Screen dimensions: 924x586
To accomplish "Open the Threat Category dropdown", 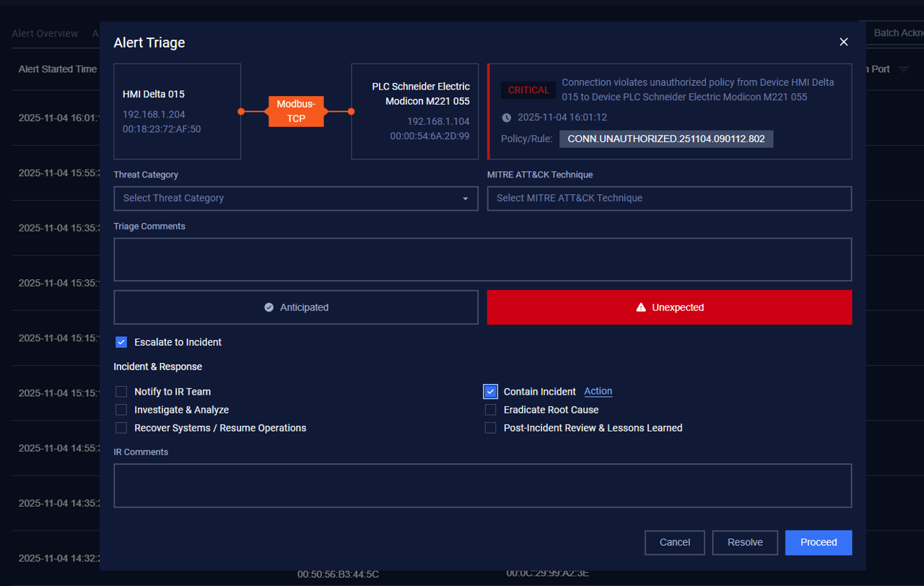I will [x=295, y=198].
